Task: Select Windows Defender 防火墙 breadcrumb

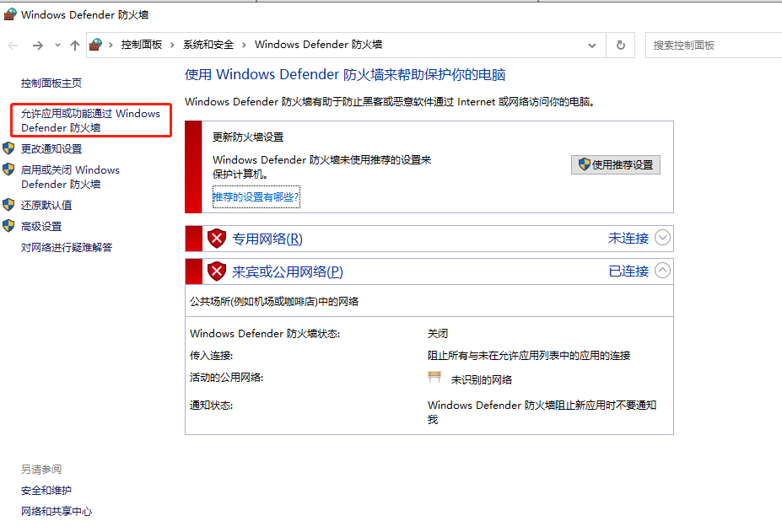Action: [318, 45]
